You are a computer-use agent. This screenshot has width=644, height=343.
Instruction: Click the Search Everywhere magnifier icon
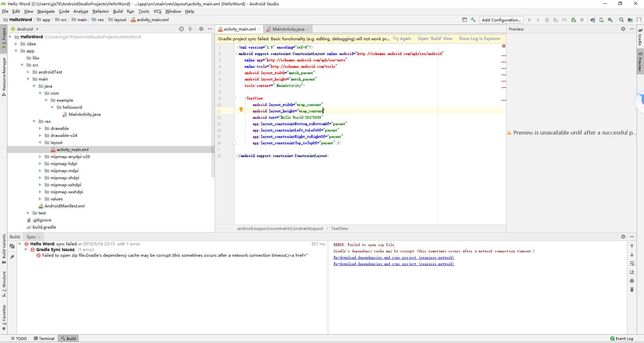pyautogui.click(x=621, y=20)
